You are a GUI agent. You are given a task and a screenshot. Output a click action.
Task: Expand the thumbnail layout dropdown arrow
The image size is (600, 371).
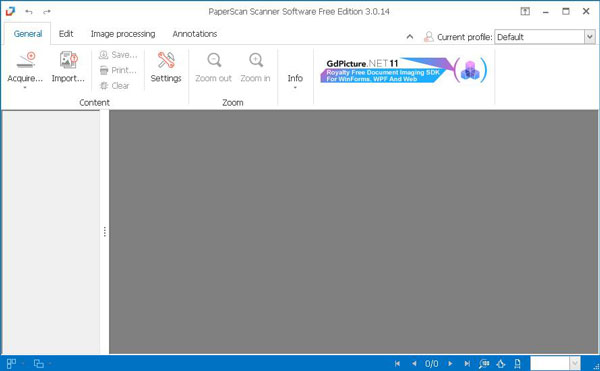23,364
